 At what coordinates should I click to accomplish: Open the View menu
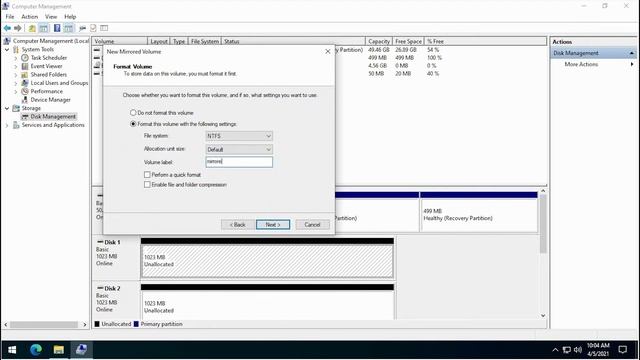point(51,17)
